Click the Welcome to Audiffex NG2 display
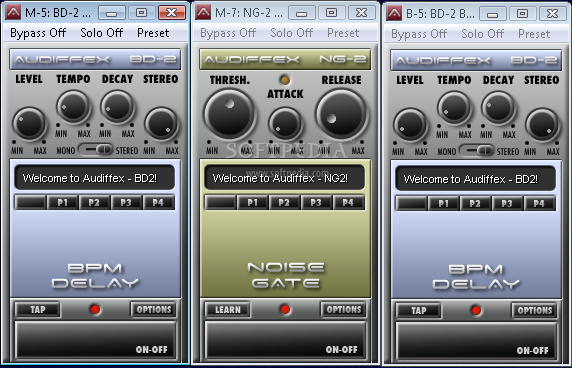 [x=285, y=178]
